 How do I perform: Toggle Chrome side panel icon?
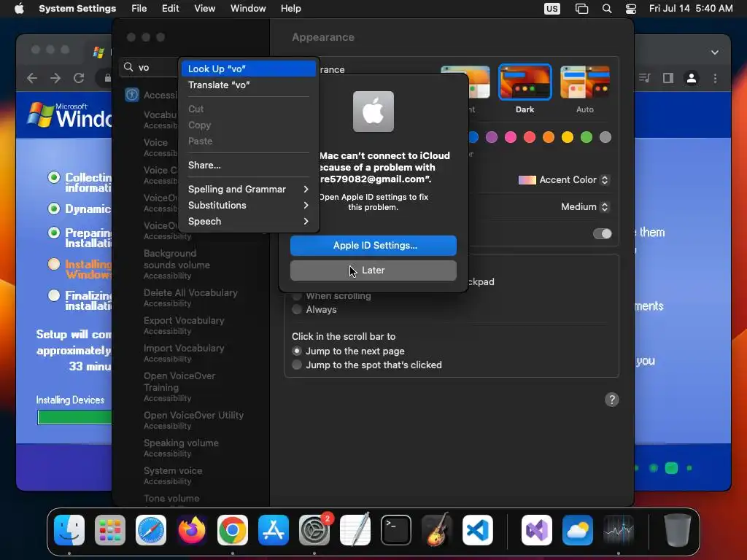point(668,78)
